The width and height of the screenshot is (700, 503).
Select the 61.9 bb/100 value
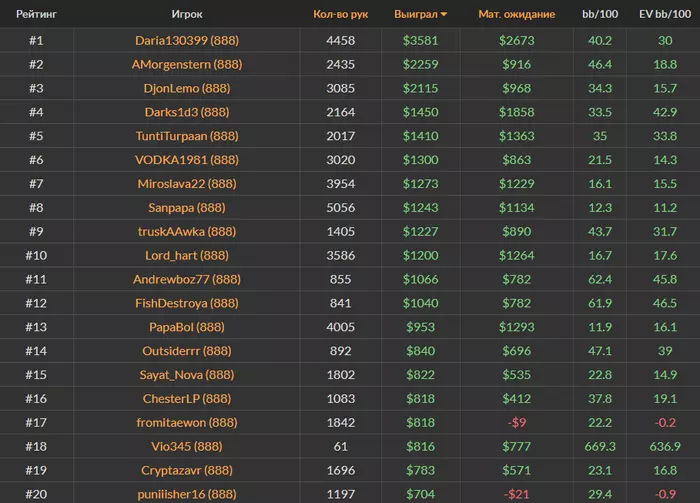click(600, 303)
